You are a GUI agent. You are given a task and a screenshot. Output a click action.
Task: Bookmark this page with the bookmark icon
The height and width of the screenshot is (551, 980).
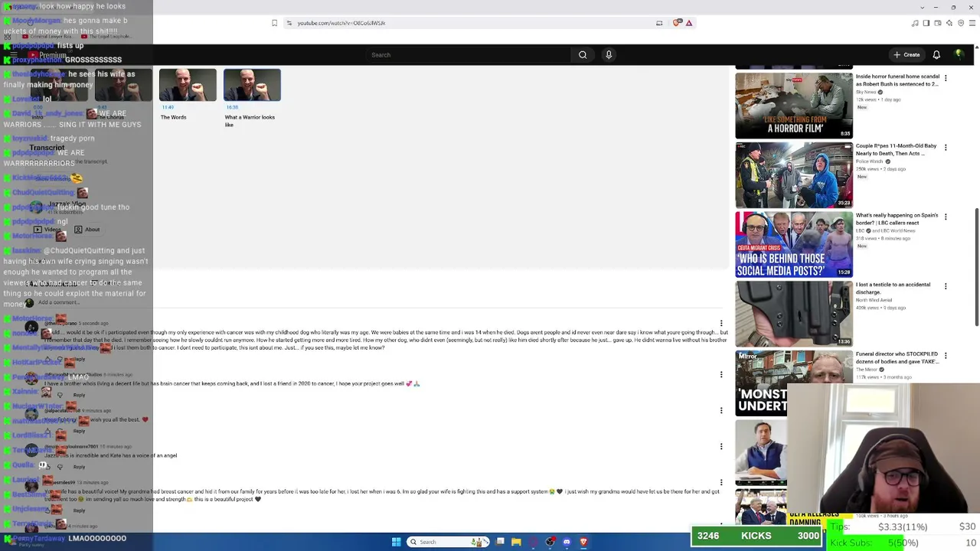[x=274, y=23]
